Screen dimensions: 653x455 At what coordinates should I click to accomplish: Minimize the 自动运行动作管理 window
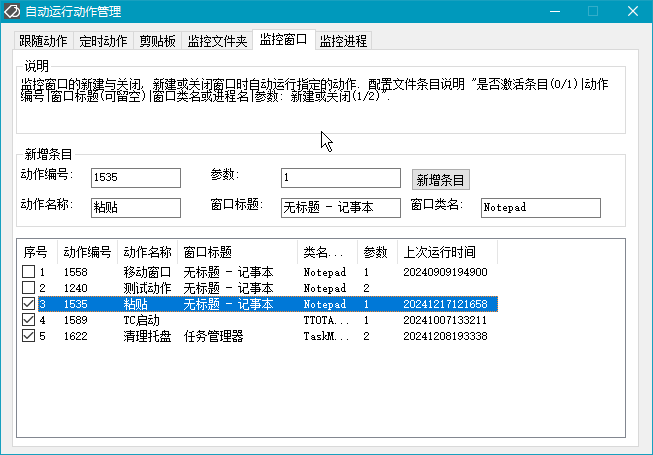click(x=555, y=11)
